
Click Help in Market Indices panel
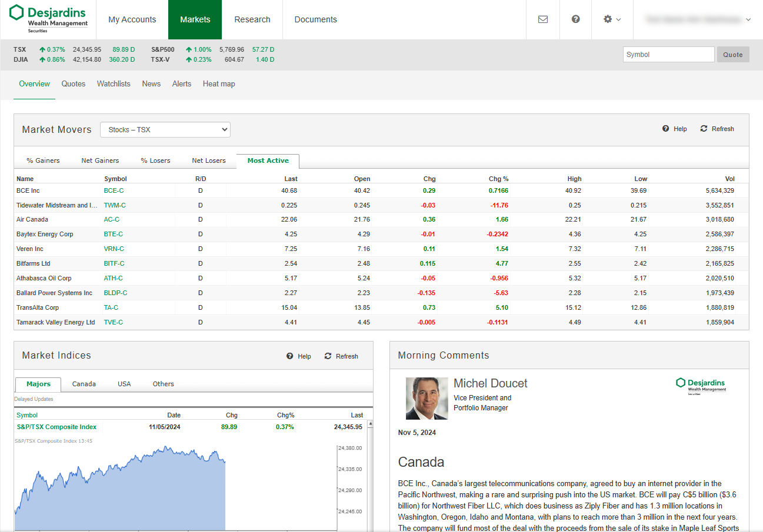point(299,356)
